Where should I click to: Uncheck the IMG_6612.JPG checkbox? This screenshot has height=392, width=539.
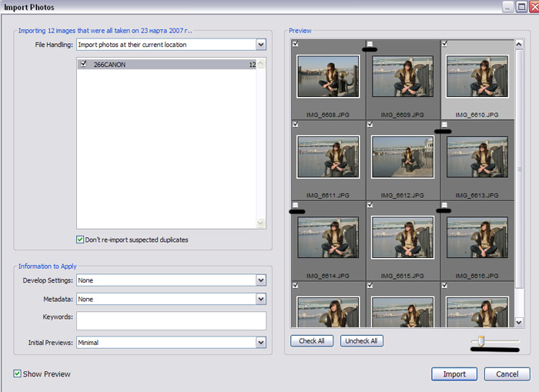[370, 124]
